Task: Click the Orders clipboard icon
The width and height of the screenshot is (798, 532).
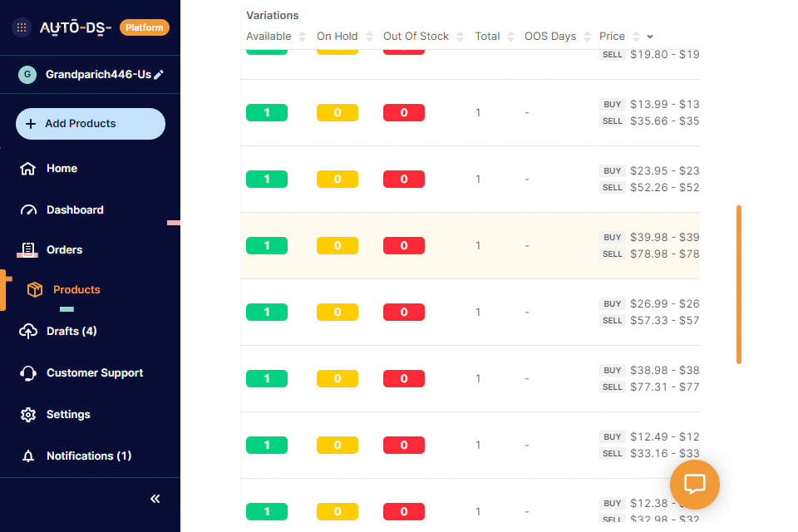Action: pyautogui.click(x=28, y=249)
